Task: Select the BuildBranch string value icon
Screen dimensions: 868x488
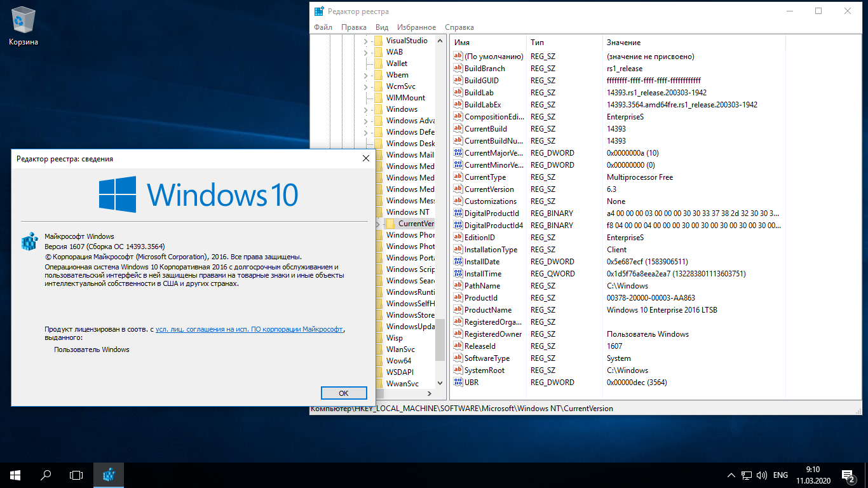Action: coord(458,68)
